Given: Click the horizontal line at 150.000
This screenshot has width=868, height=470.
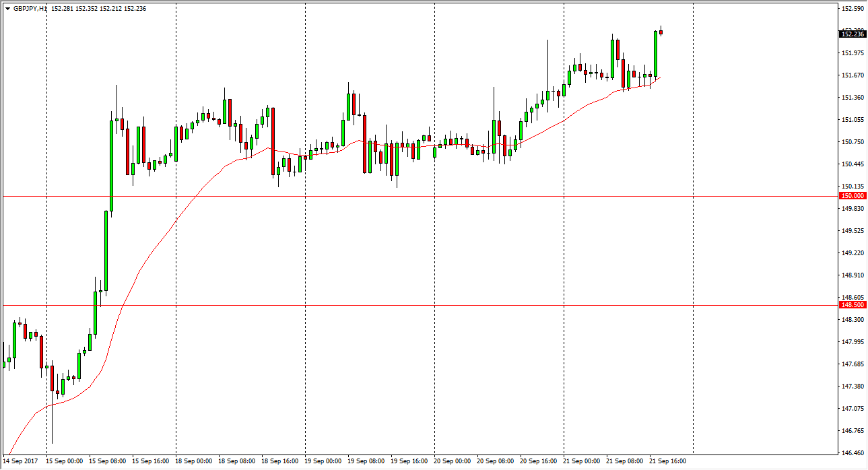Looking at the screenshot, I should 404,196.
